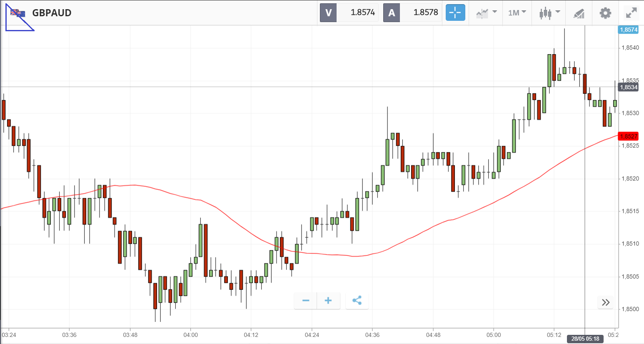Viewport: 644px width, 344px height.
Task: Click the red 1,8527 moving average label
Action: pyautogui.click(x=628, y=136)
